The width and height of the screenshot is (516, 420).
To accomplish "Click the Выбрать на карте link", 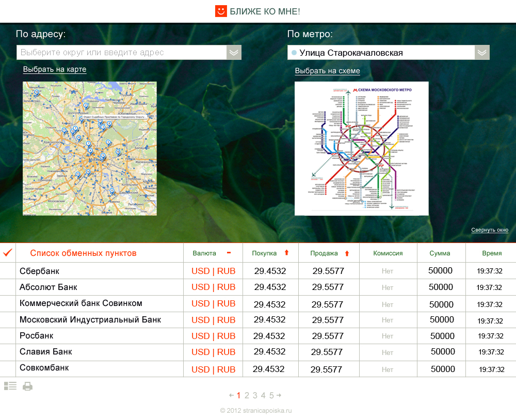I will point(55,70).
